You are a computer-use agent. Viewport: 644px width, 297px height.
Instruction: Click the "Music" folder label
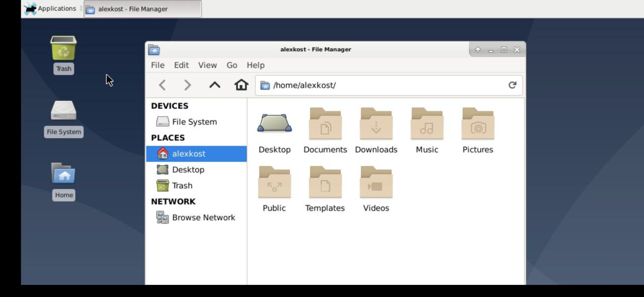(x=427, y=150)
